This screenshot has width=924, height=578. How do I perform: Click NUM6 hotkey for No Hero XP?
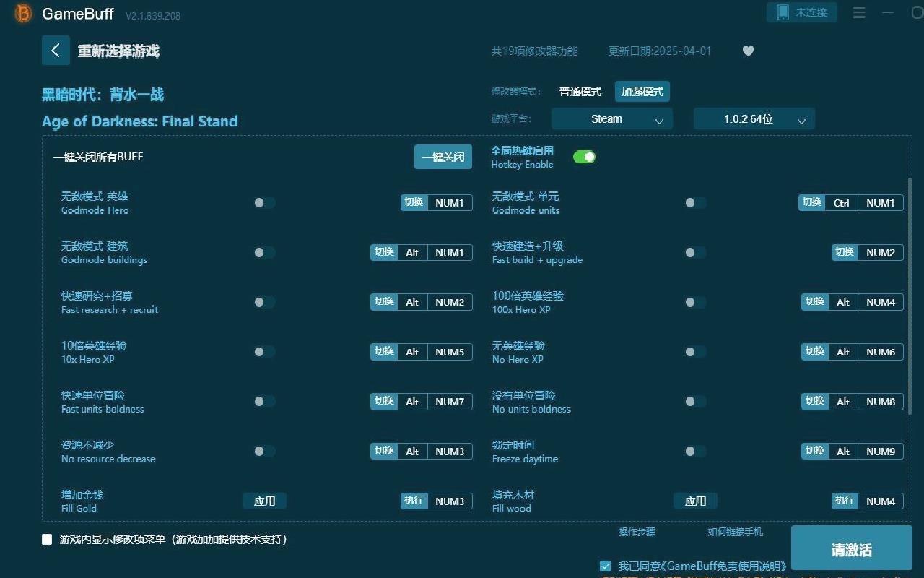(881, 352)
